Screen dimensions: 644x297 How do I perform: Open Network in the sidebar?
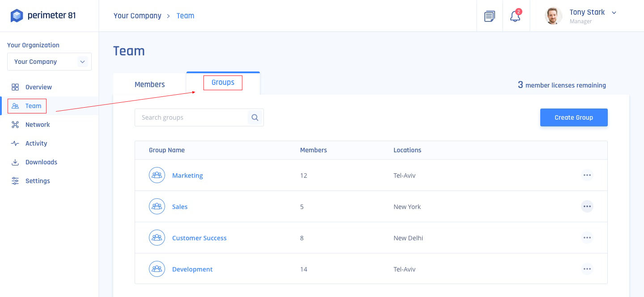pyautogui.click(x=38, y=125)
